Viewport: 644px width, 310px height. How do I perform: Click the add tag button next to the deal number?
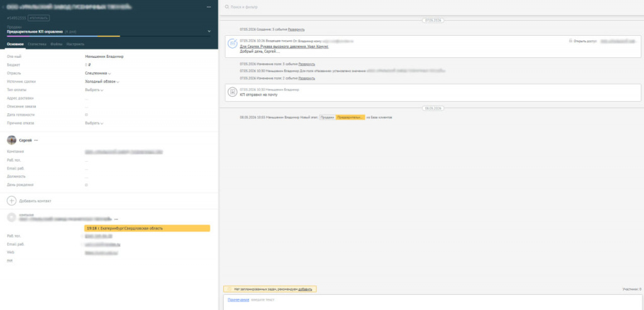pos(38,18)
